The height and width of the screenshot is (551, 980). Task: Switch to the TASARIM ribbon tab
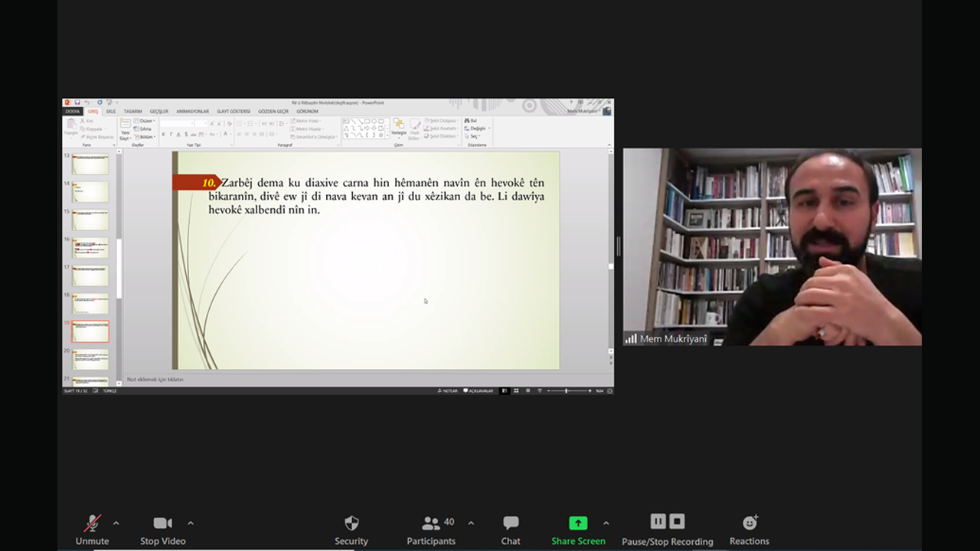133,112
